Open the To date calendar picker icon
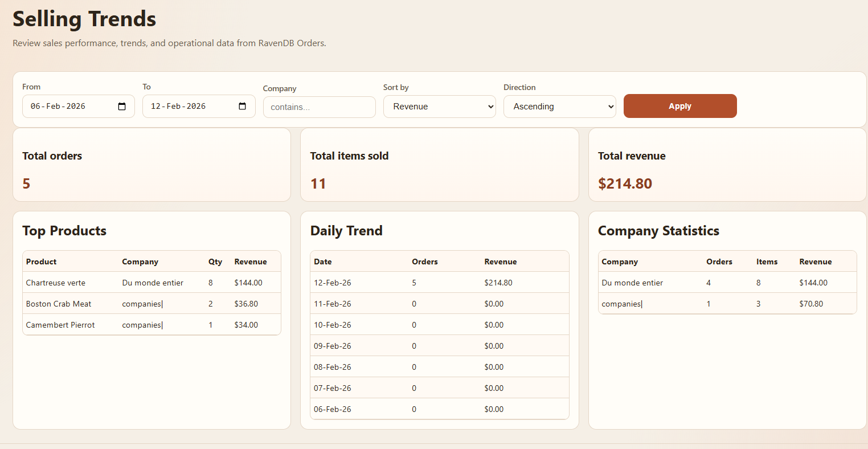The width and height of the screenshot is (868, 449). (242, 107)
